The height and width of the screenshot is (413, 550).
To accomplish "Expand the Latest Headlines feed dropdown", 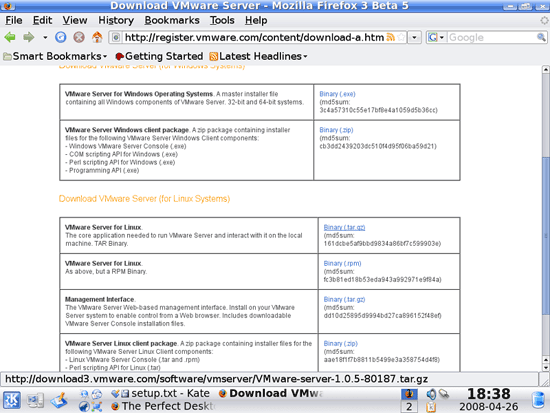I will pyautogui.click(x=259, y=56).
